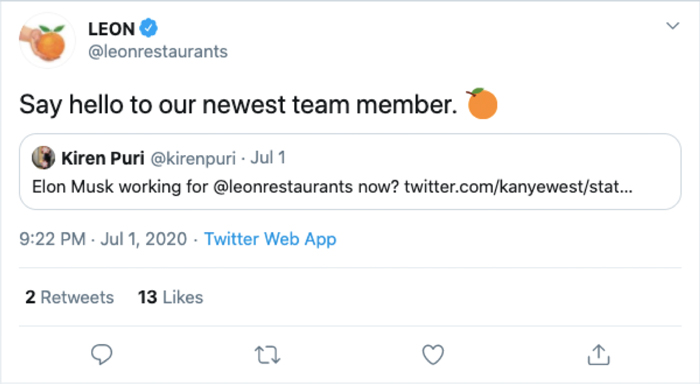Like the tweet with the heart icon
This screenshot has height=384, width=700.
click(433, 355)
